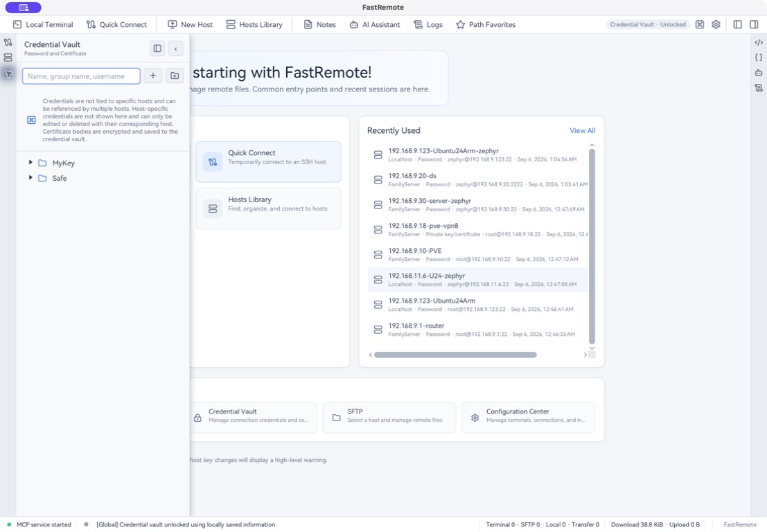Click the scroll down arrow in Recently Used
This screenshot has width=767, height=532.
click(592, 348)
